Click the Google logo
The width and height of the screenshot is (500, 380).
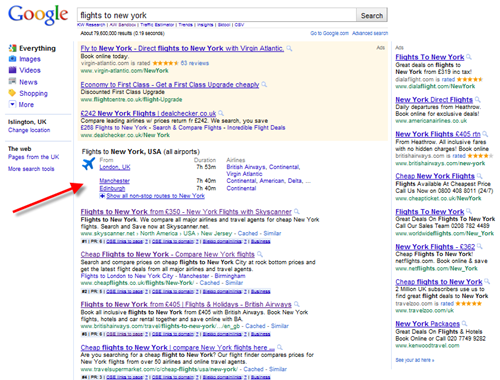pos(38,15)
